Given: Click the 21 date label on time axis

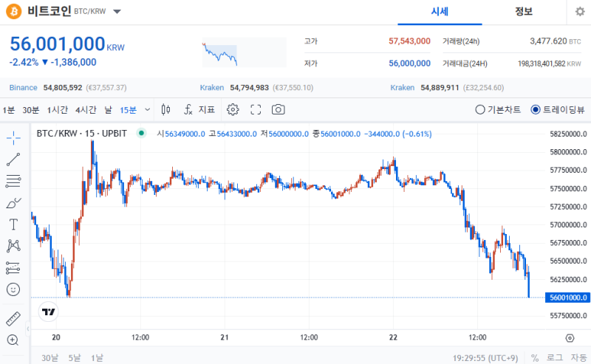Looking at the screenshot, I should tap(225, 337).
